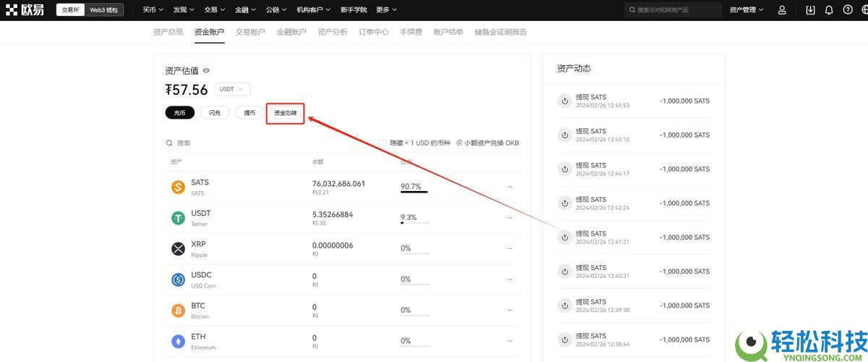Switch to Web3 钱包 mode
The image size is (868, 362).
pyautogui.click(x=104, y=10)
